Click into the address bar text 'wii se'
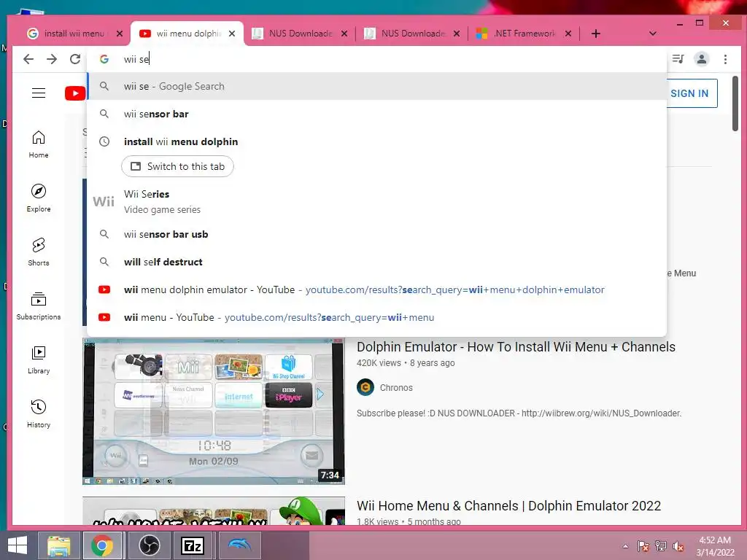The height and width of the screenshot is (560, 747). (x=136, y=59)
